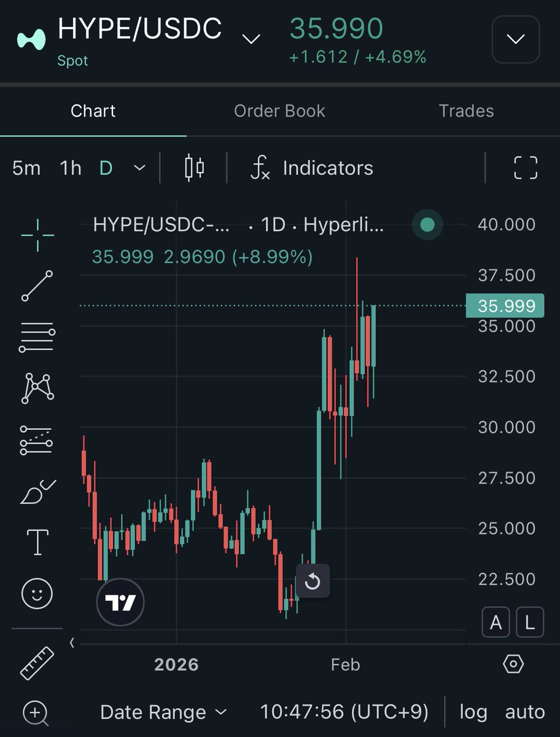Open the forecasting and measurement tools

(x=37, y=440)
